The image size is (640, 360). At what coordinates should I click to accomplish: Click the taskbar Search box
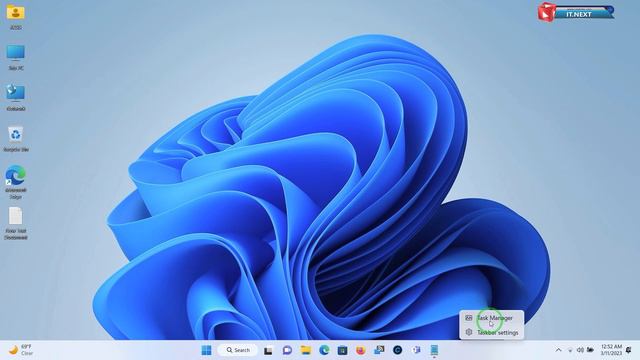coord(238,350)
